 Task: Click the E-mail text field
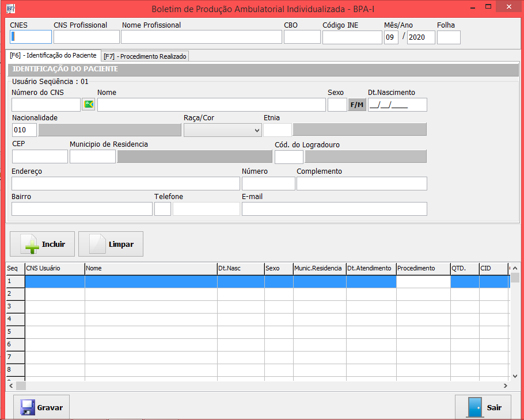point(334,208)
